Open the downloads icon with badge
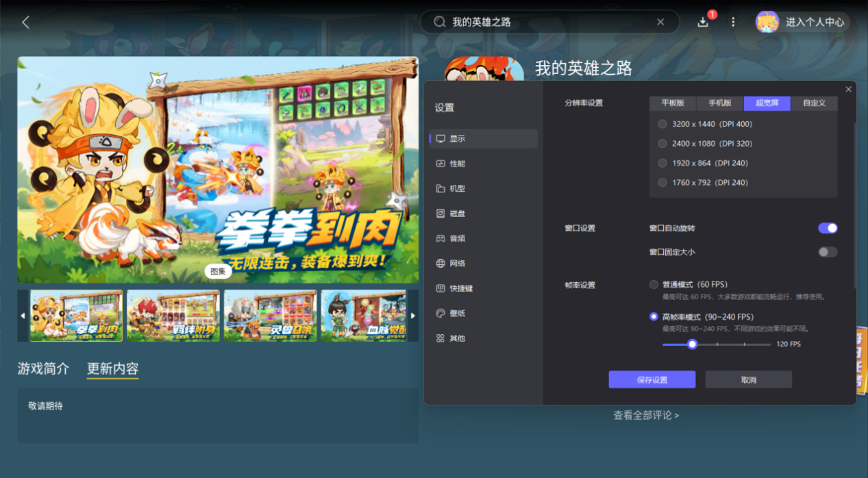Viewport: 868px width, 478px height. 703,22
